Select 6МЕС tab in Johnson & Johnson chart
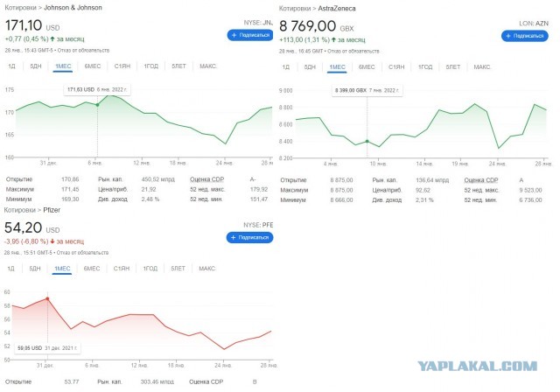560x392 pixels. tap(93, 66)
